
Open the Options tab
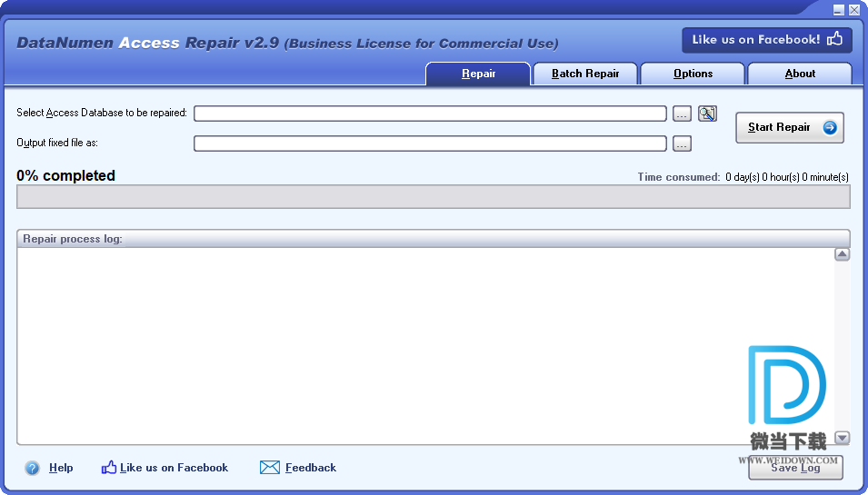point(693,74)
